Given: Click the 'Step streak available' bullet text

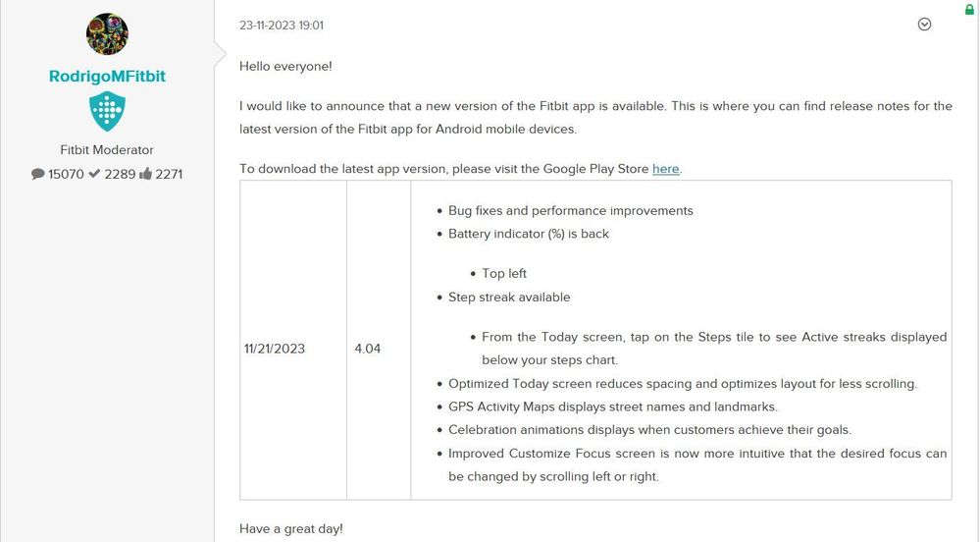Looking at the screenshot, I should click(x=509, y=298).
